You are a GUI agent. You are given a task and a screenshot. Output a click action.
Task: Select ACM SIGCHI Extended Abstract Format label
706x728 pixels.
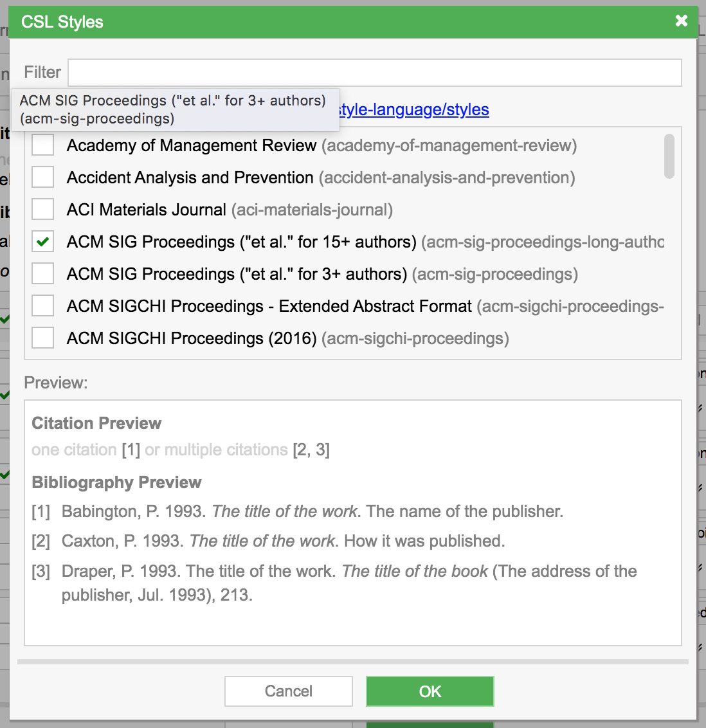coord(269,306)
